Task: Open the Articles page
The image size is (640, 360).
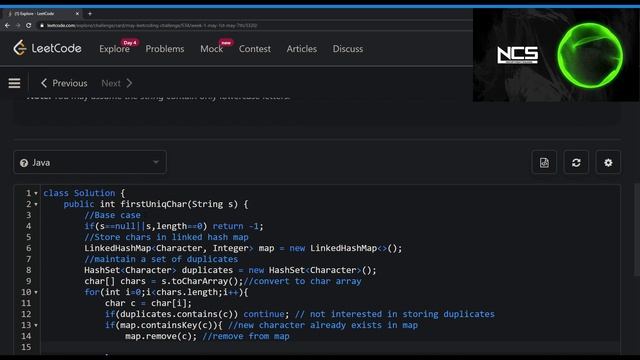Action: click(302, 49)
